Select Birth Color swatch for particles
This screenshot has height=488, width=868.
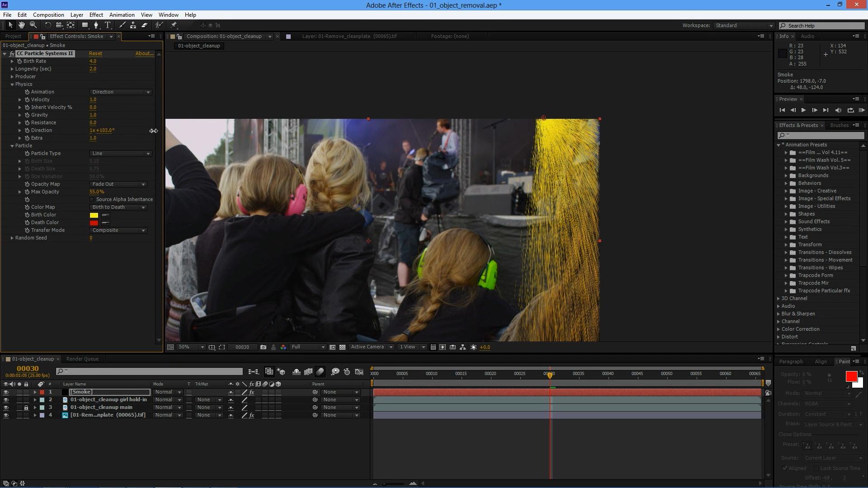pyautogui.click(x=94, y=215)
